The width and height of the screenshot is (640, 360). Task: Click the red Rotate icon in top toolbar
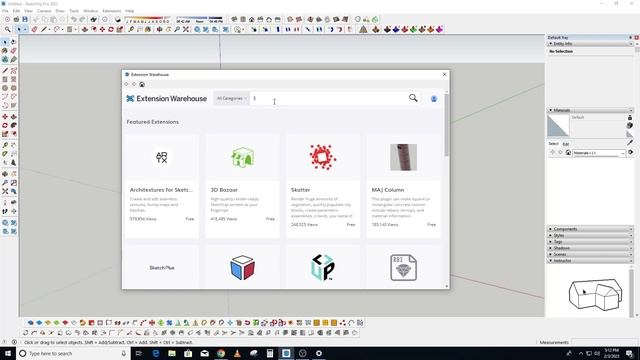tap(111, 29)
